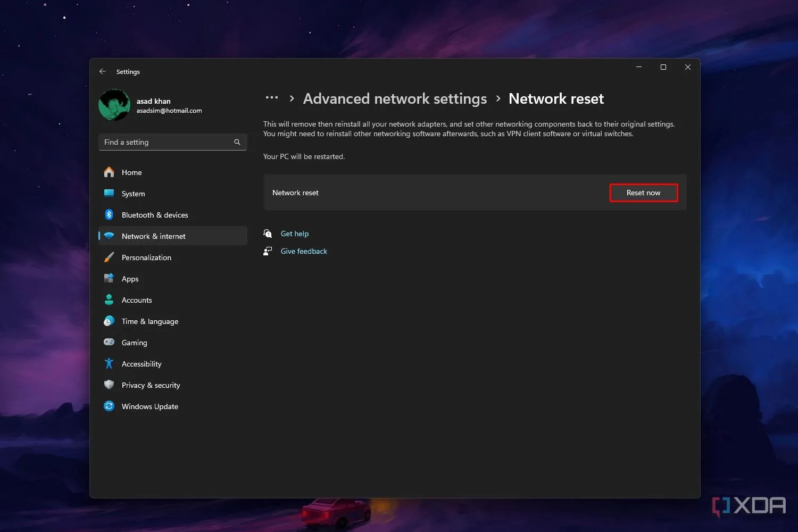Screen dimensions: 798x532
Task: Open Time & language settings
Action: pyautogui.click(x=149, y=321)
